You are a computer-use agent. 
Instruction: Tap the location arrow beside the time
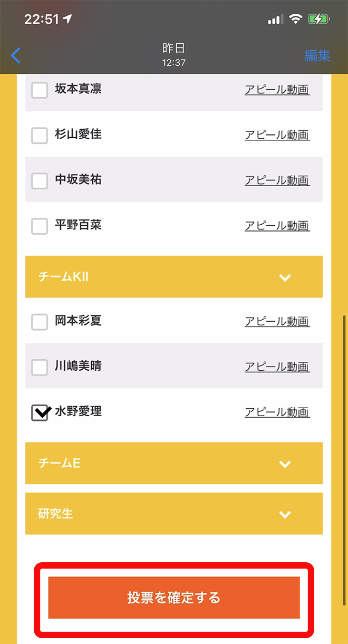(67, 20)
